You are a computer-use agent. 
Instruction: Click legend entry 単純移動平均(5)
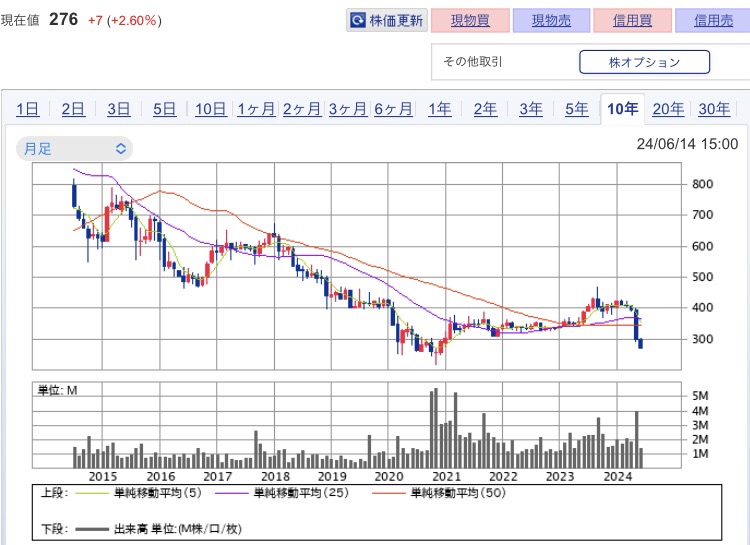pos(158,492)
